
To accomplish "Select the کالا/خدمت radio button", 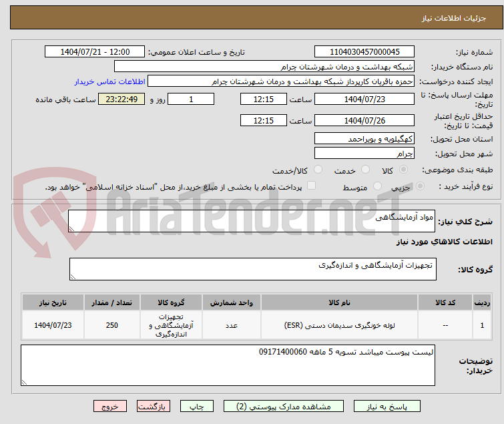I will pyautogui.click(x=318, y=170).
